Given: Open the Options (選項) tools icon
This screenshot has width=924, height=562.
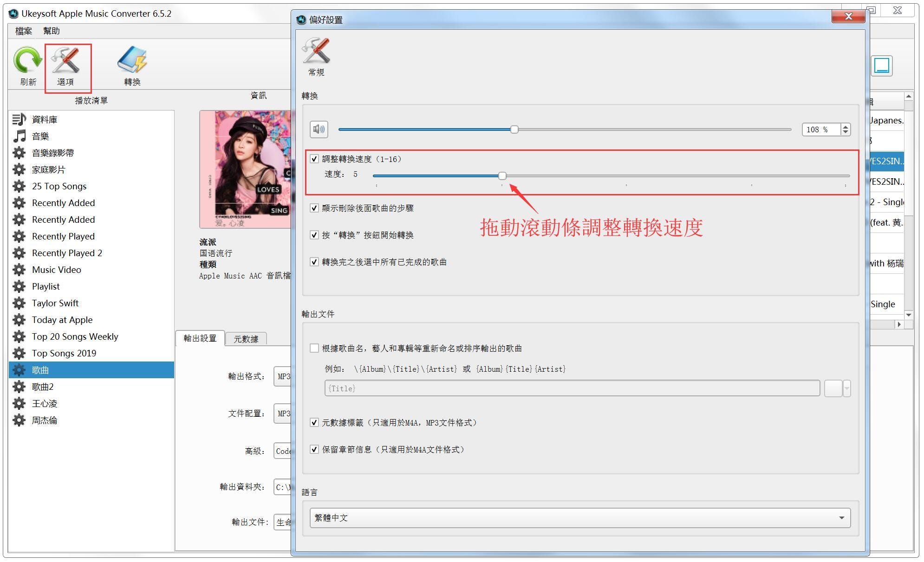Looking at the screenshot, I should coord(65,60).
